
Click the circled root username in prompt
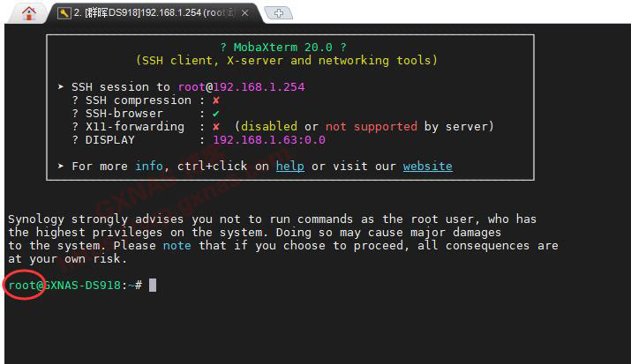click(22, 286)
